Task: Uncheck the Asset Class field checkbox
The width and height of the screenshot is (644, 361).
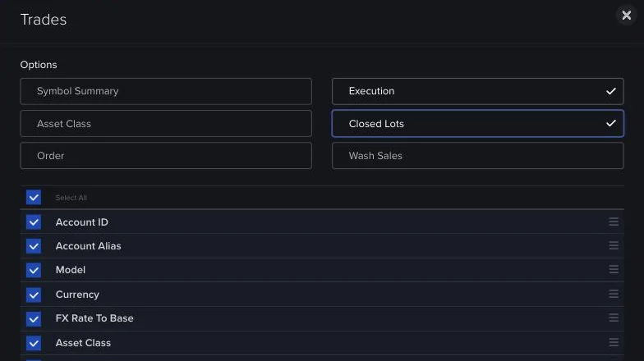Action: coord(34,343)
